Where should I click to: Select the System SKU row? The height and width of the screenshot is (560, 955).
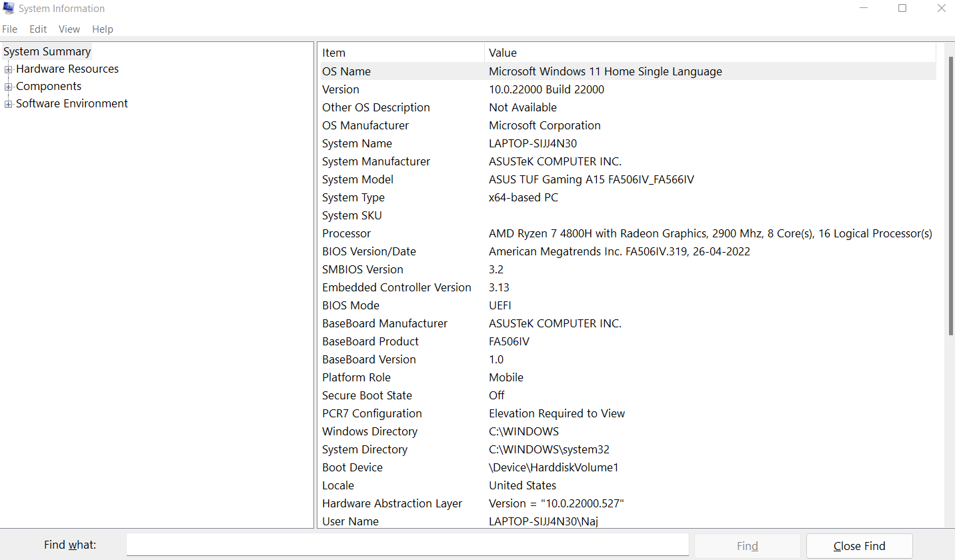pyautogui.click(x=628, y=215)
